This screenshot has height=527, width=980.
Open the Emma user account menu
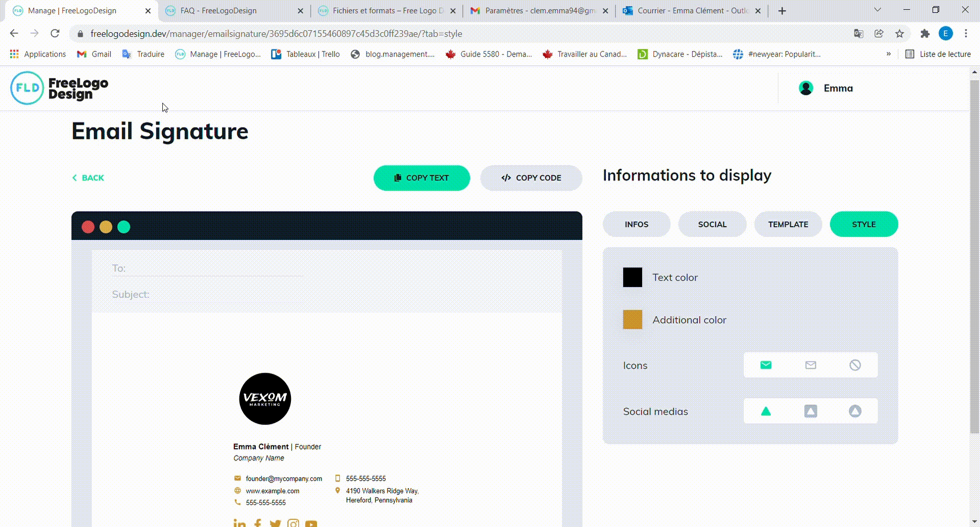[826, 88]
